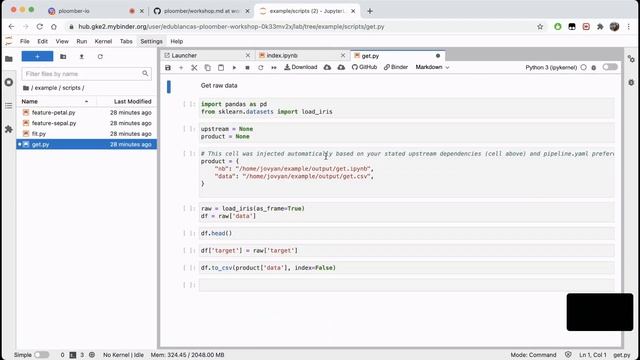Viewport: 640px width, 360px height.
Task: Interrupt the kernel with stop icon
Action: click(247, 67)
